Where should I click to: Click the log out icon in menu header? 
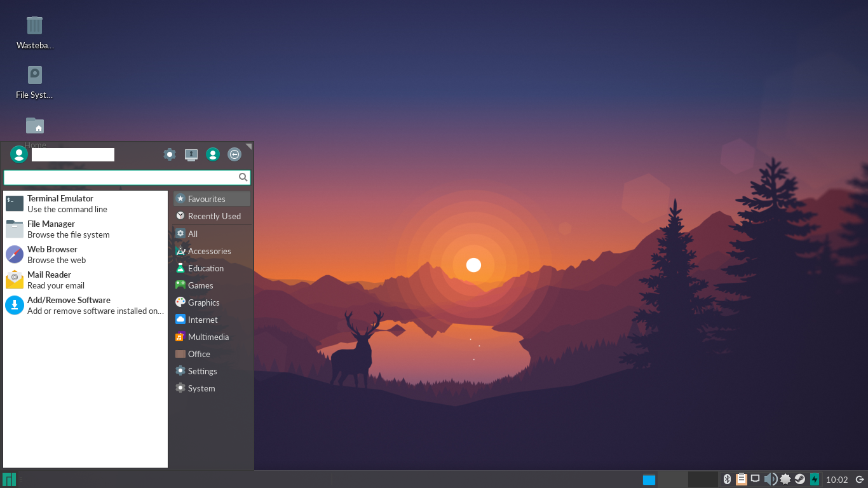point(234,154)
